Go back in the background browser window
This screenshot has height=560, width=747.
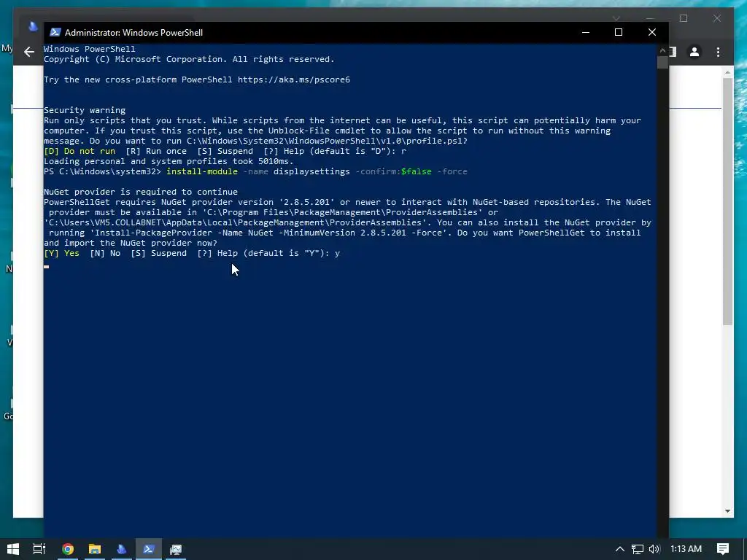click(29, 52)
